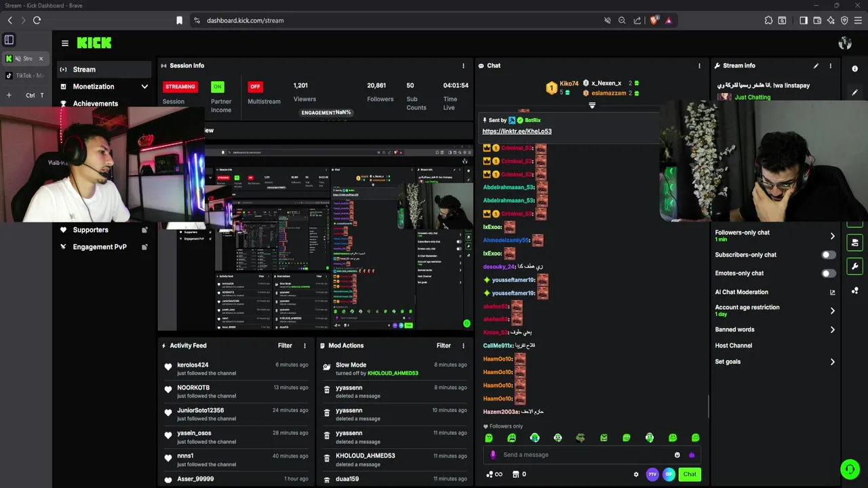Open Mod Actions three-dot menu

[x=463, y=346]
